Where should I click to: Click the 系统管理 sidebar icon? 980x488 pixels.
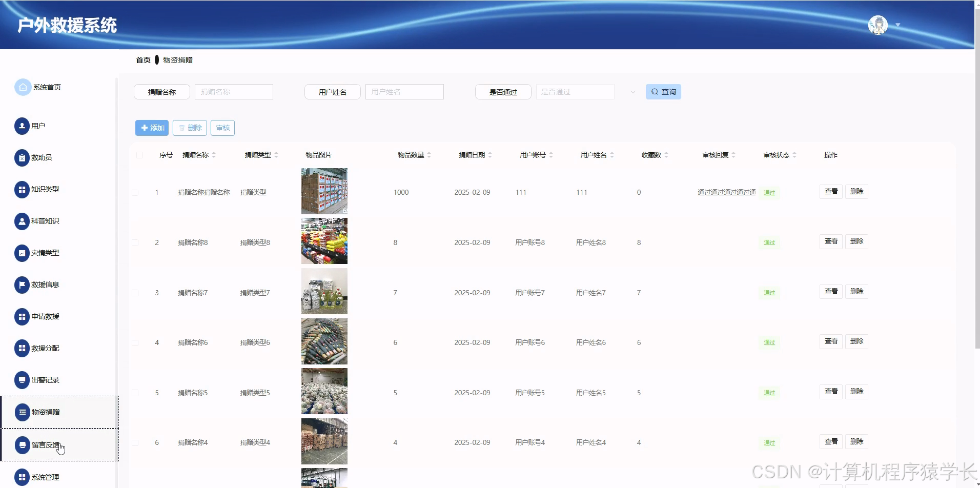tap(22, 477)
